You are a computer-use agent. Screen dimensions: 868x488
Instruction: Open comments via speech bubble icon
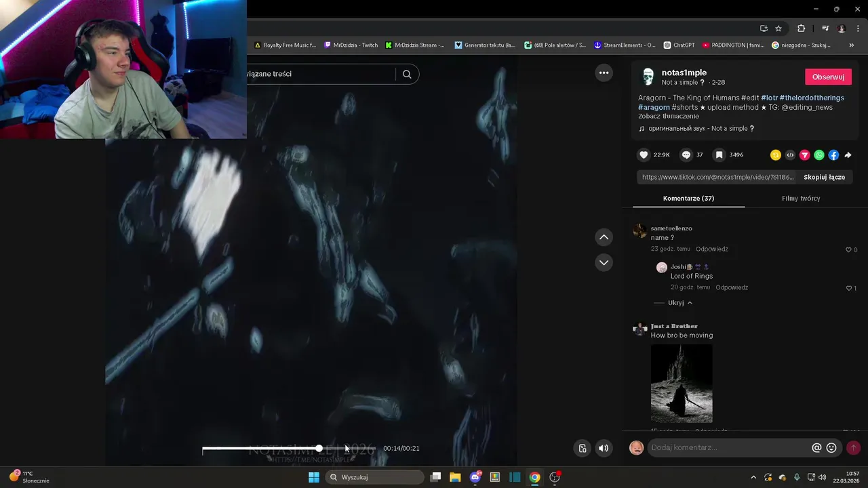point(686,155)
